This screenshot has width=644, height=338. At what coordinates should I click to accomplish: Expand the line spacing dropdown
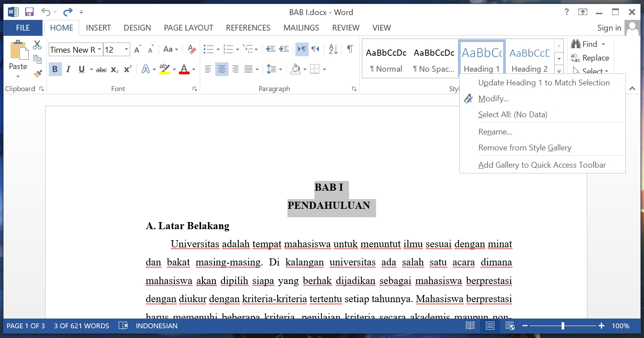(280, 69)
